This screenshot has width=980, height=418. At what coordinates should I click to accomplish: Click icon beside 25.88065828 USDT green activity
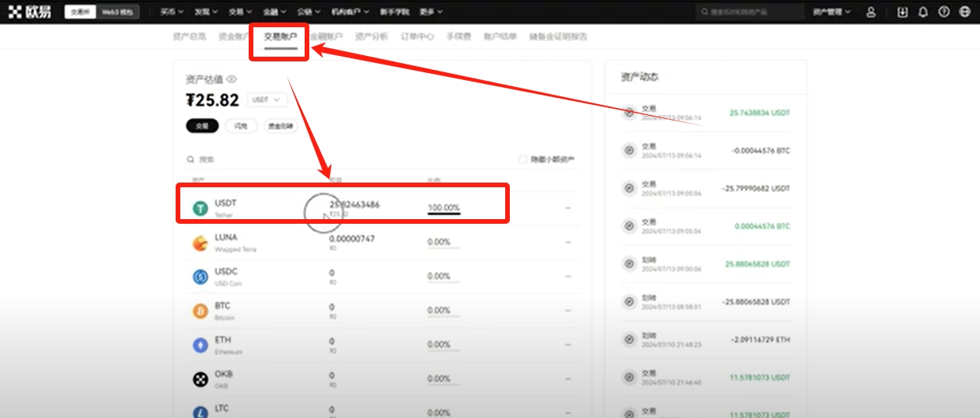click(x=630, y=264)
